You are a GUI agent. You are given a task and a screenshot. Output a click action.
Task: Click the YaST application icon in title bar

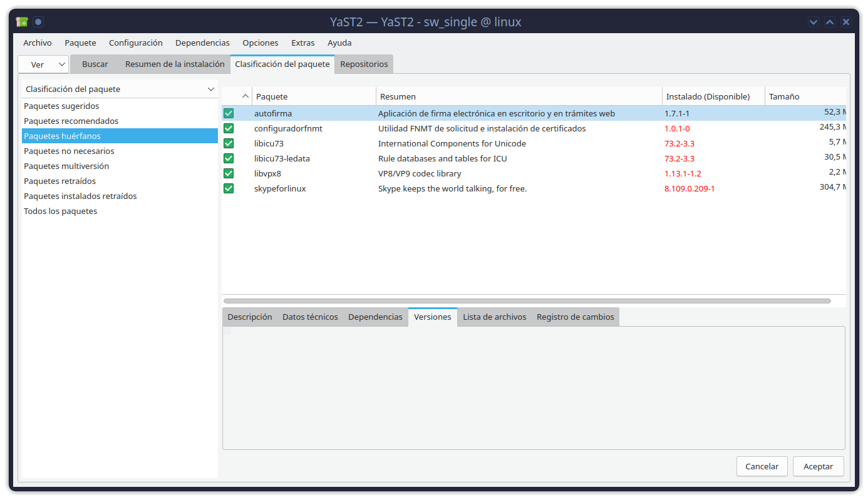[22, 22]
